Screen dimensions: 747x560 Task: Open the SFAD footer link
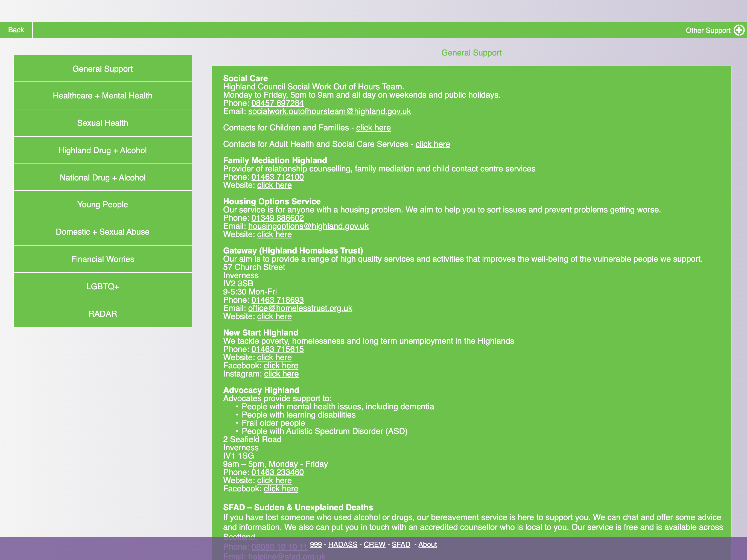[401, 544]
